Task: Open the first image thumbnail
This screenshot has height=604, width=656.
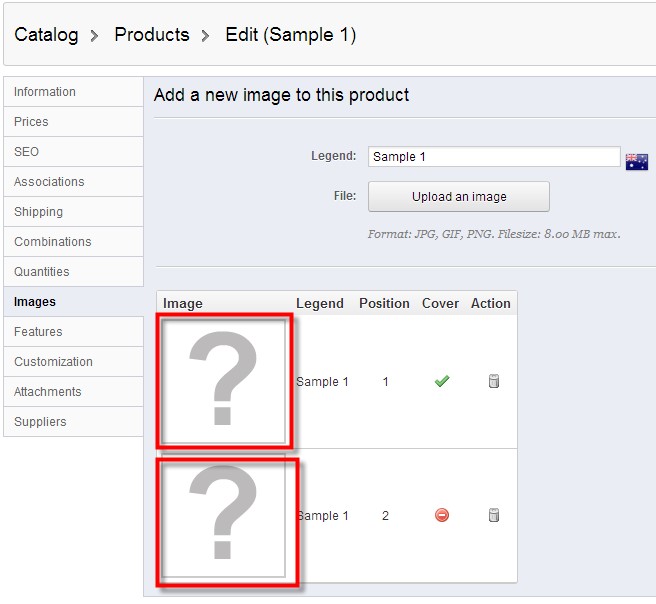Action: 225,381
